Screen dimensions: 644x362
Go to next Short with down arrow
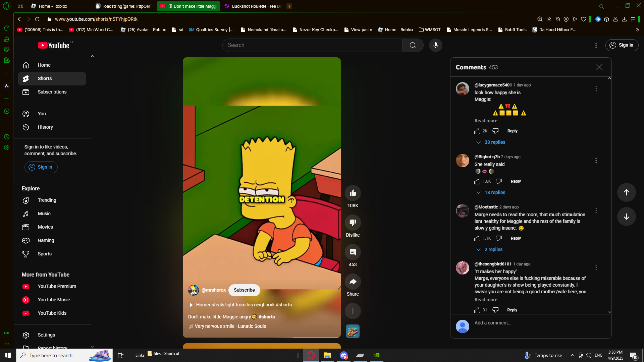626,217
